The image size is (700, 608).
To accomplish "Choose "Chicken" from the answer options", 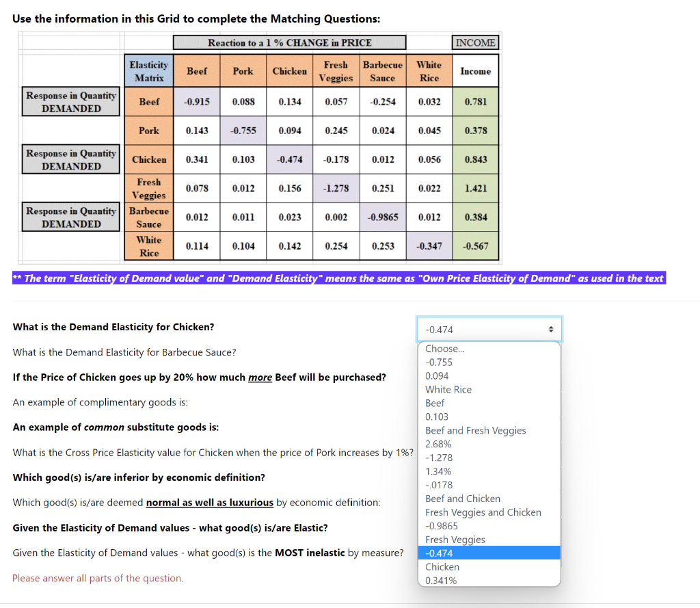I will [x=442, y=566].
